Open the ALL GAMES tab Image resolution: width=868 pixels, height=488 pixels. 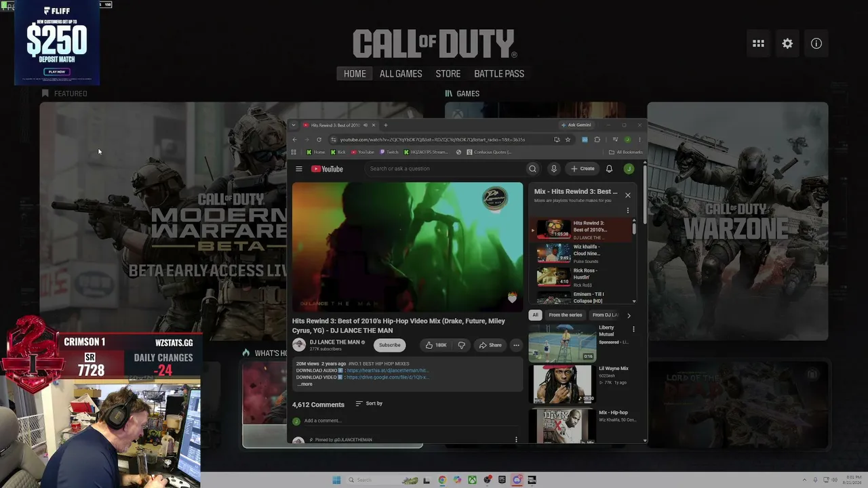pyautogui.click(x=401, y=74)
